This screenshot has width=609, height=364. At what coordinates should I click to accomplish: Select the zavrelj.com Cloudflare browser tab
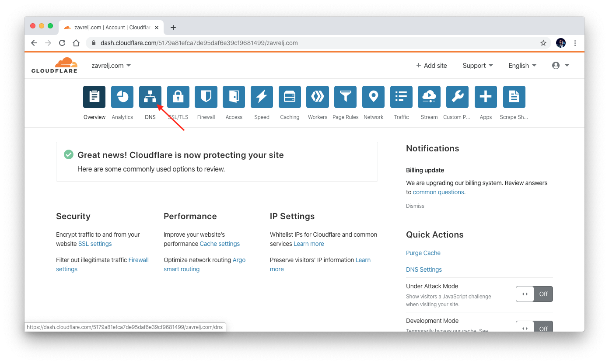coord(112,28)
